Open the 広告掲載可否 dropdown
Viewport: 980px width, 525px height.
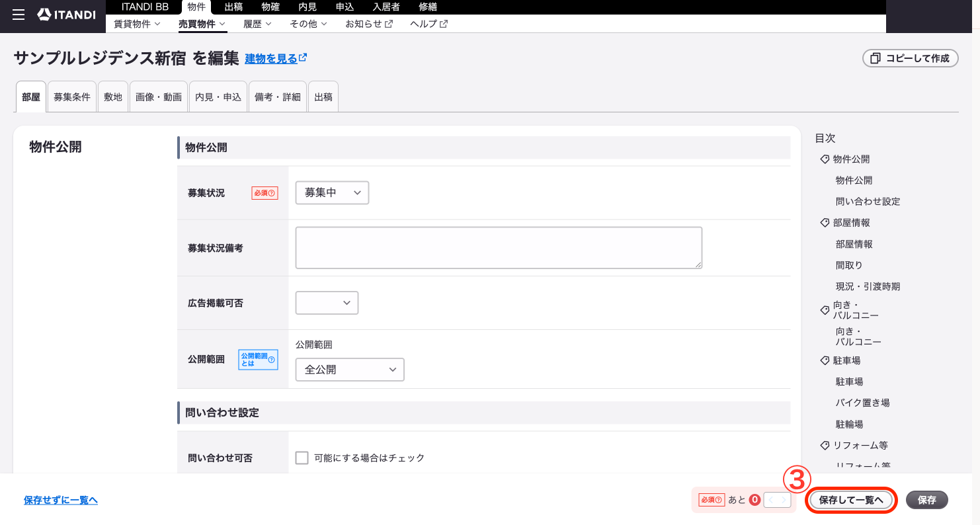[x=327, y=302]
